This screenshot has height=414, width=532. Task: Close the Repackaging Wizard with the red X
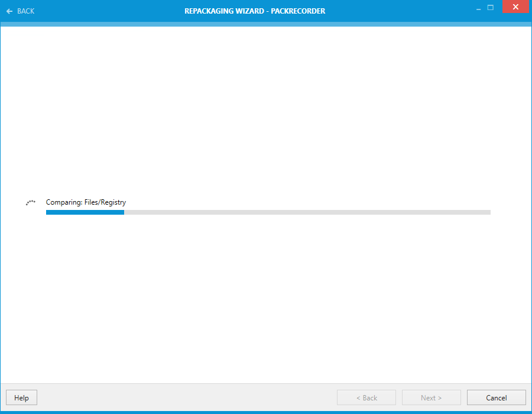tap(515, 7)
